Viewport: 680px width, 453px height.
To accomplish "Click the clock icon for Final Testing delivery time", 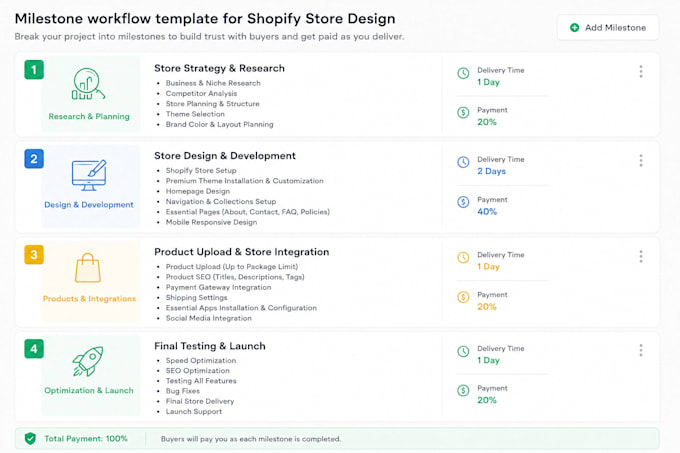I will 463,352.
